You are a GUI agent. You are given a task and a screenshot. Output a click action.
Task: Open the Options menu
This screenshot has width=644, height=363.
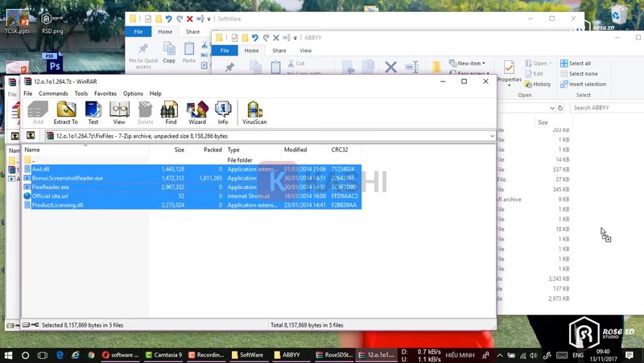click(133, 93)
